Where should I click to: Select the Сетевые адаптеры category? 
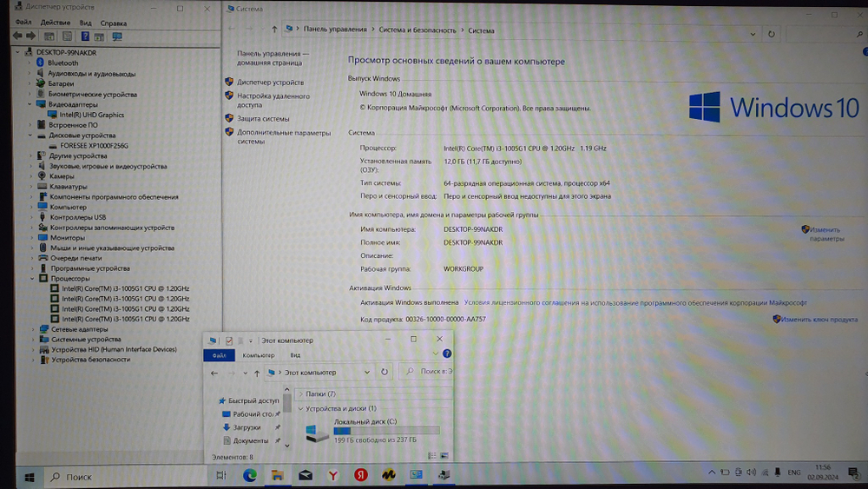(x=79, y=329)
